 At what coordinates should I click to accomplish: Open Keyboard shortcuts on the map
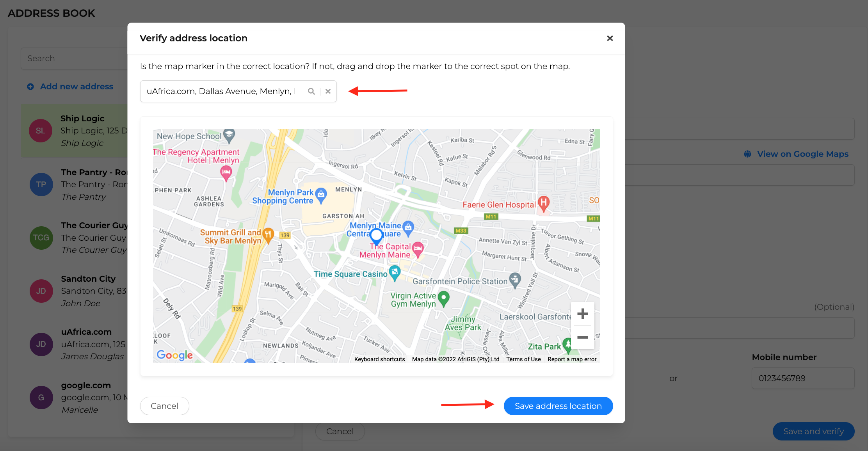379,359
